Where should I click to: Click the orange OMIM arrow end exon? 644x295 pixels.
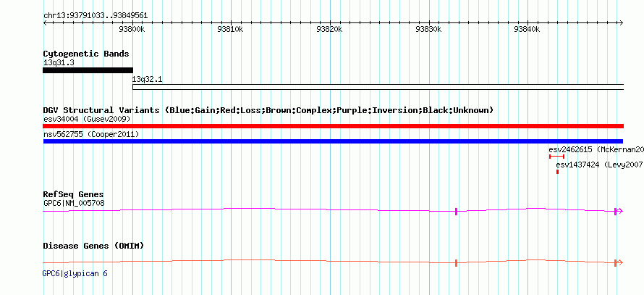pos(615,263)
